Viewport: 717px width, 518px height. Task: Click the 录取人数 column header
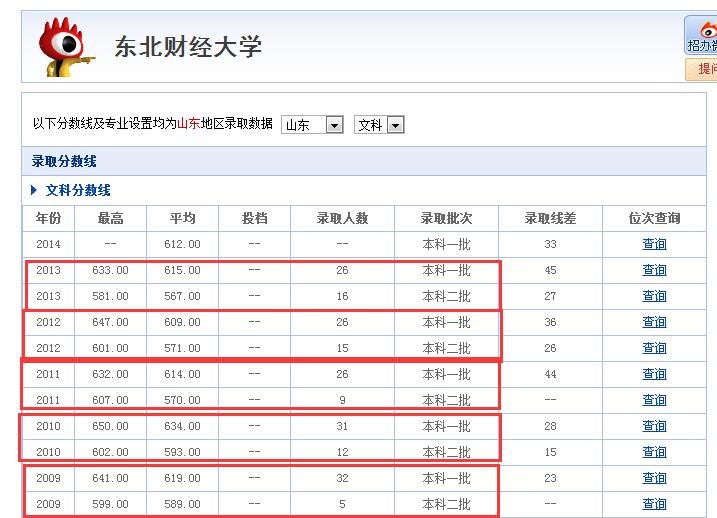(342, 219)
